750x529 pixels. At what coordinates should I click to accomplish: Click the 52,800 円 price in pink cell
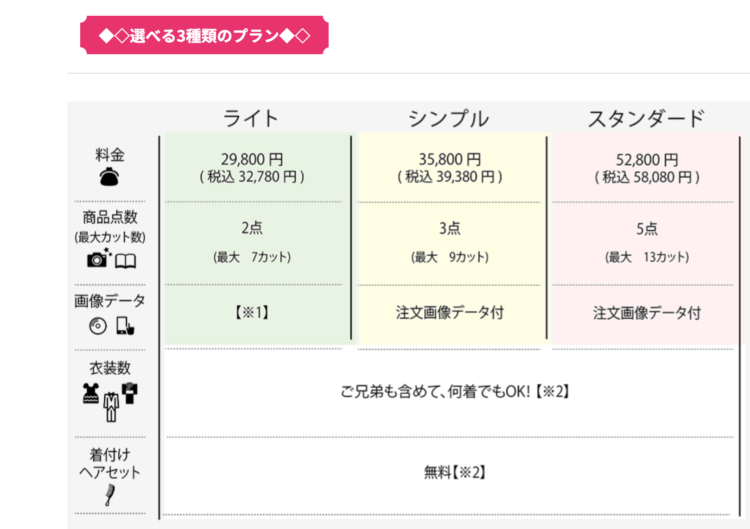[x=645, y=158]
